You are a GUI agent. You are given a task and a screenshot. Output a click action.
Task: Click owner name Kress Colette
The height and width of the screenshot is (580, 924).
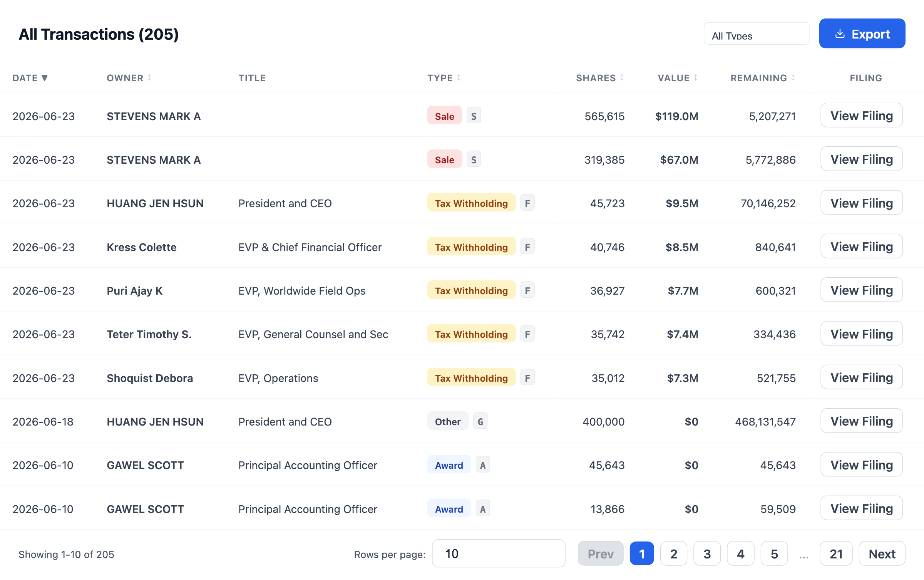pyautogui.click(x=142, y=247)
